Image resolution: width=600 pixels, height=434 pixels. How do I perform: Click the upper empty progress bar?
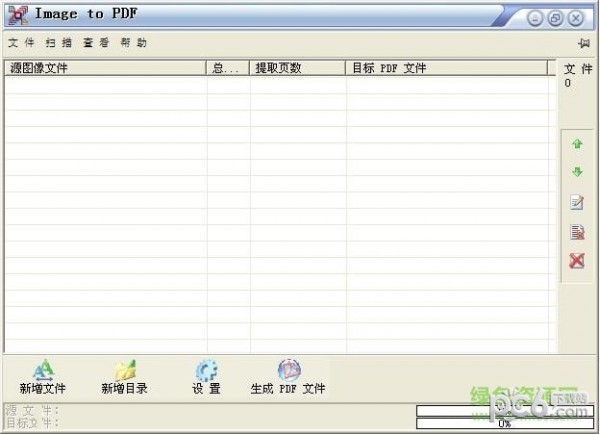click(x=505, y=411)
